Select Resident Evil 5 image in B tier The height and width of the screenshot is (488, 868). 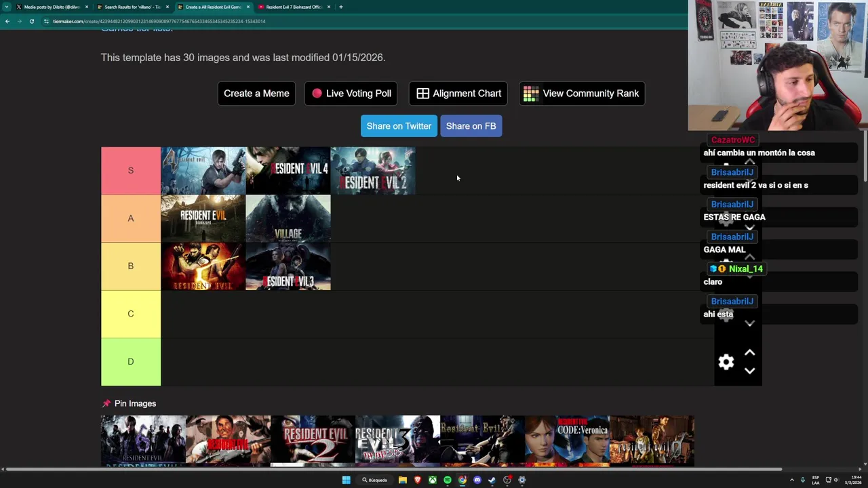[x=203, y=266]
